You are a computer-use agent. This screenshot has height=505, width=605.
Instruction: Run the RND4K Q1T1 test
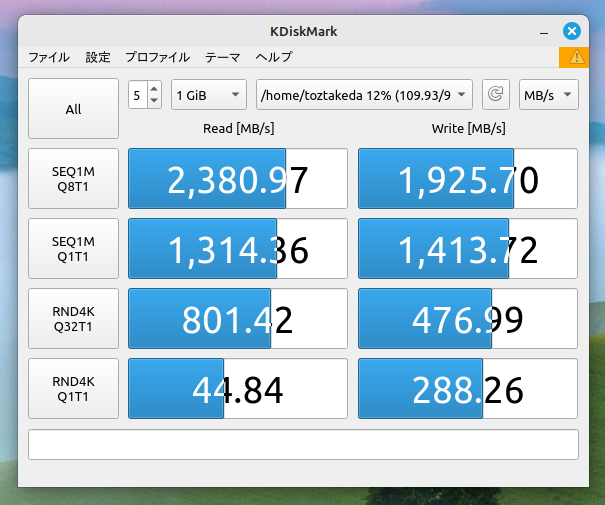pos(73,388)
